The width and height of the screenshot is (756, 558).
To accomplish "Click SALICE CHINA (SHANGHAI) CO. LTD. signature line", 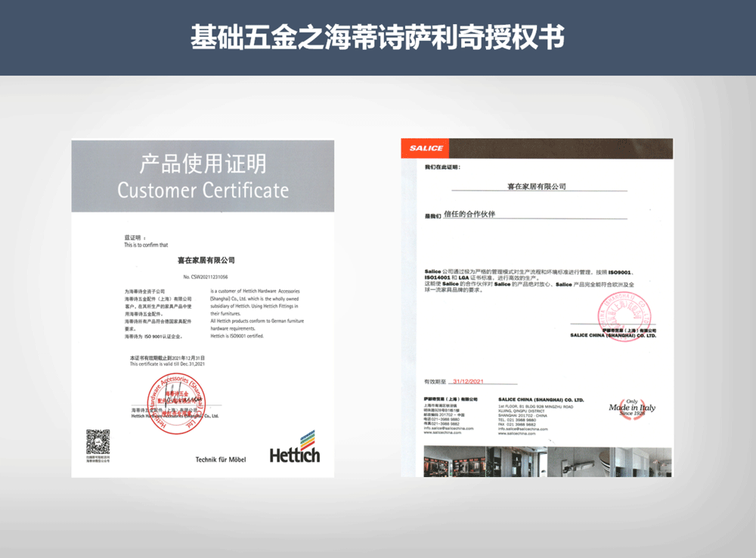I will pos(613,335).
